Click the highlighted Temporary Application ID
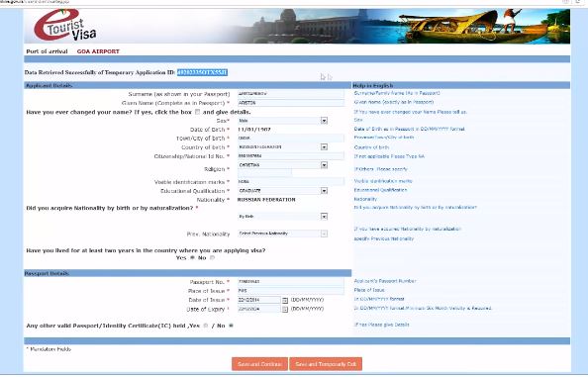Viewport: 588px width, 377px height. tap(202, 72)
